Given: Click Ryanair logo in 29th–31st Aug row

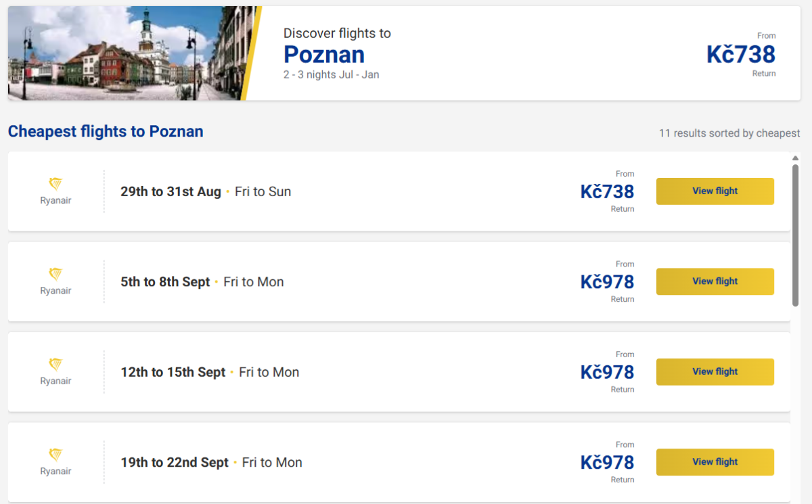Looking at the screenshot, I should click(55, 191).
